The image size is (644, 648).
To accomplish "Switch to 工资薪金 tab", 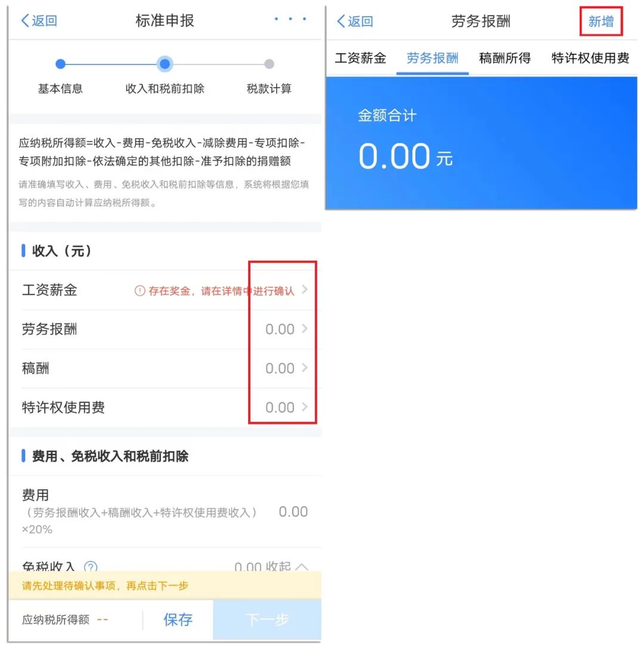I will (360, 58).
